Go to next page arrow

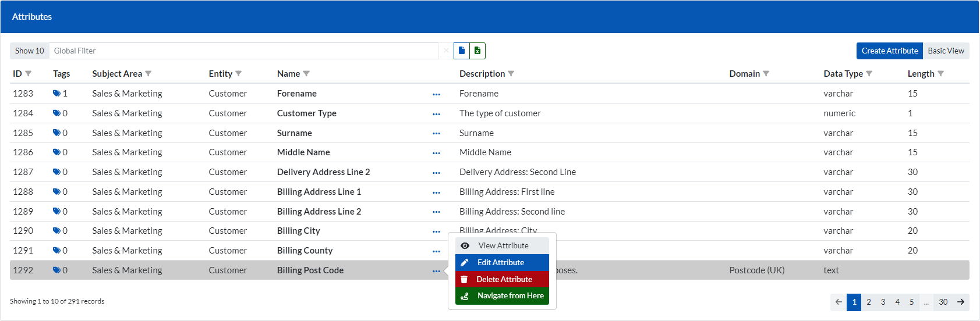[961, 302]
